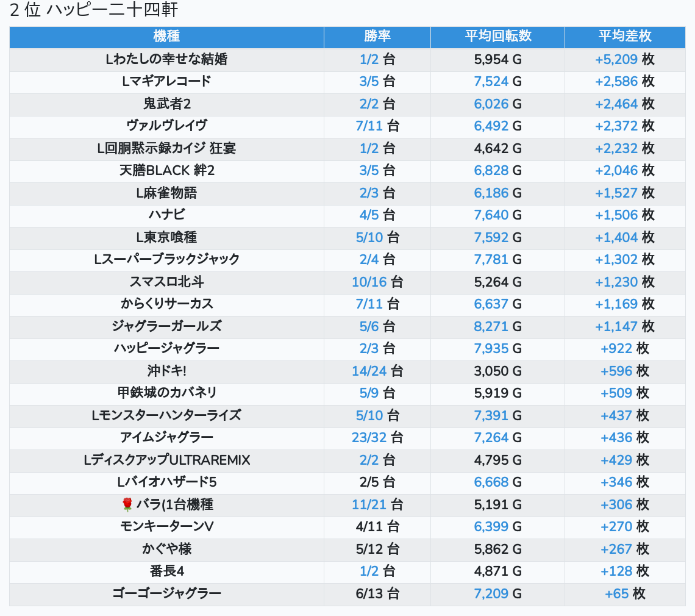Select the 番長4 model name
This screenshot has width=695, height=616.
166,571
